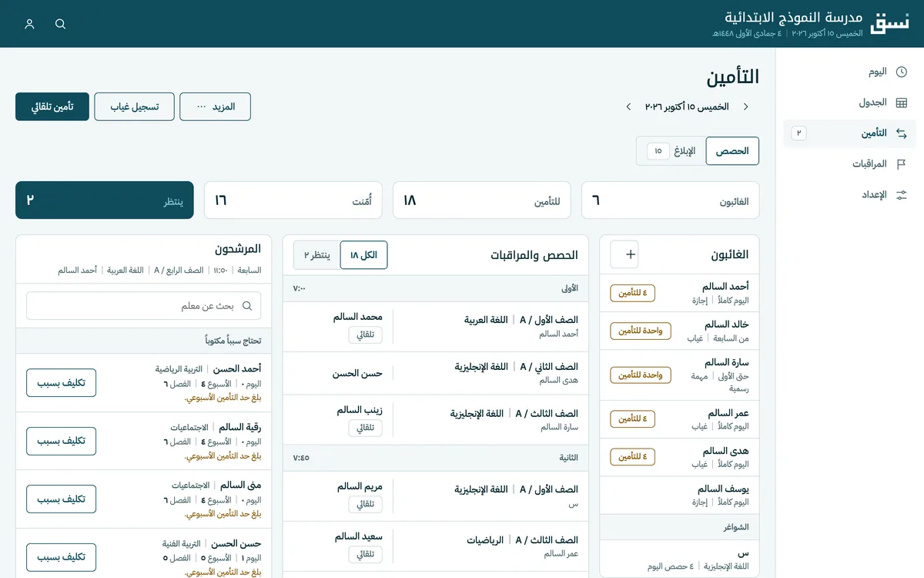Screen dimensions: 924x578
Task: Click the تلقائي tag under زينب السالم
Action: pyautogui.click(x=366, y=428)
